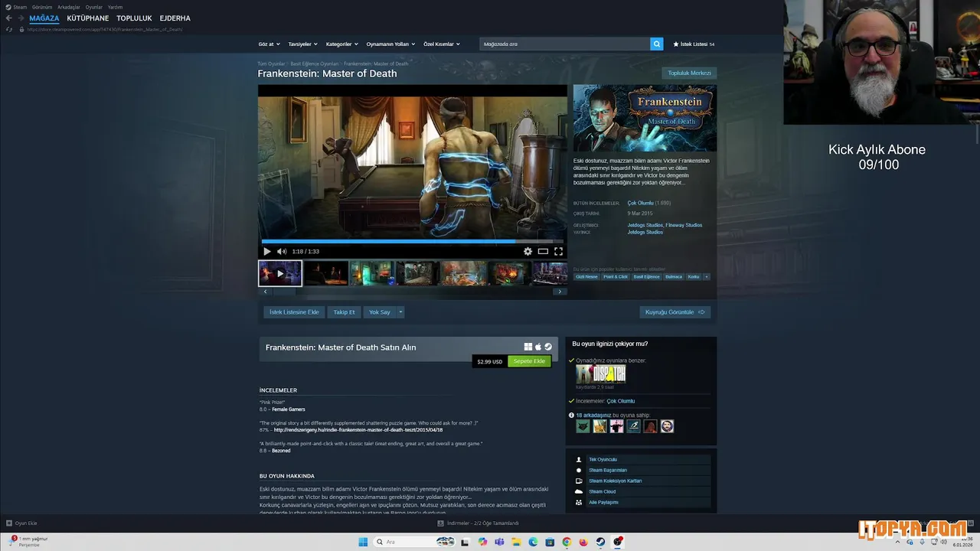
Task: Open the EJDERHA profile tab
Action: point(175,18)
